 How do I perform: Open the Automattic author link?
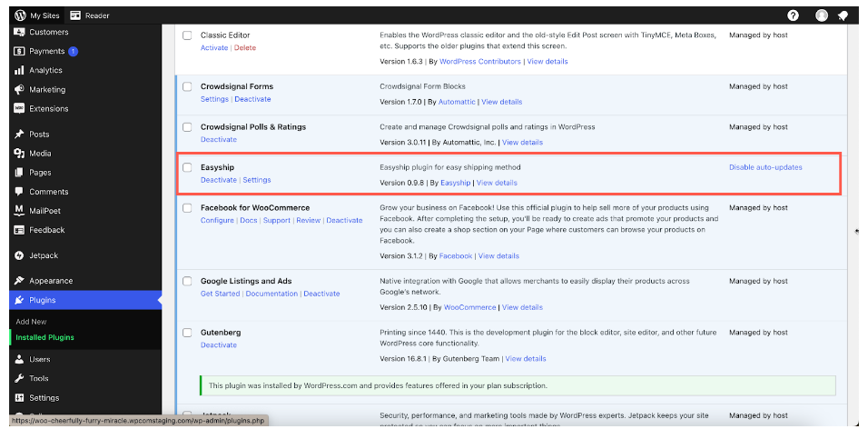[x=457, y=102]
